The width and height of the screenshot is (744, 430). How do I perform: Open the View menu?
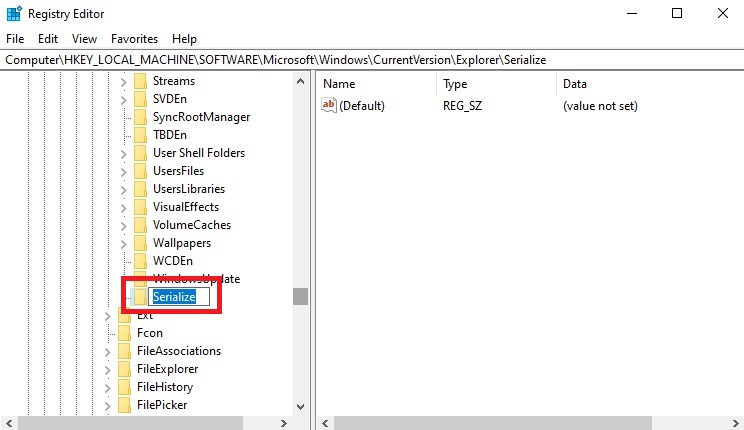pyautogui.click(x=84, y=39)
